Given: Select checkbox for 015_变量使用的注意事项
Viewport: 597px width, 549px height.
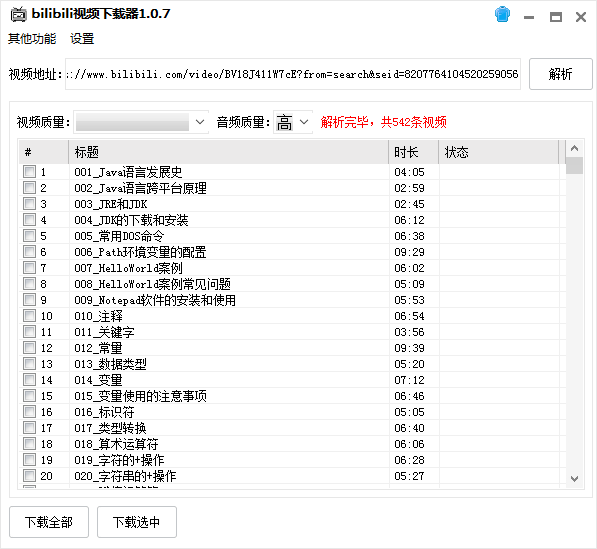Looking at the screenshot, I should coord(29,396).
